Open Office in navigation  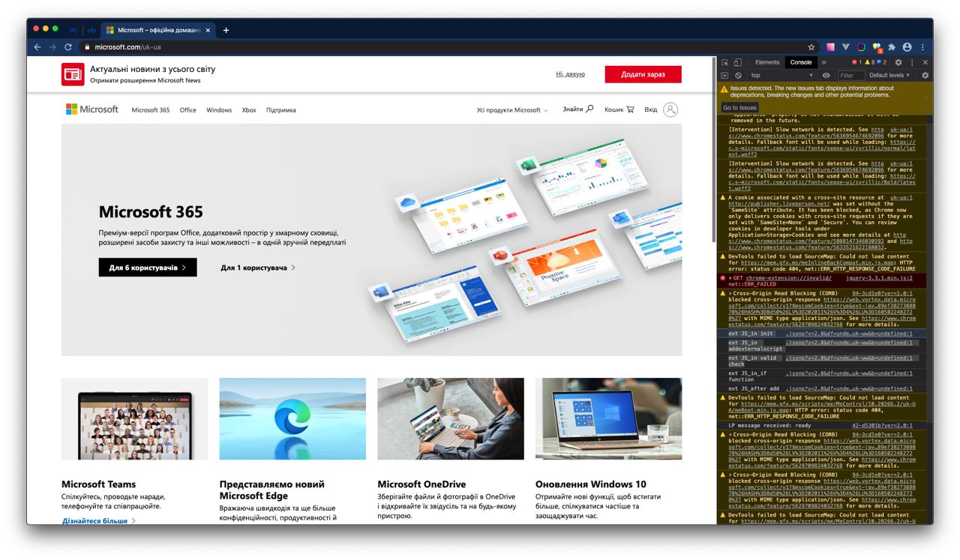pyautogui.click(x=188, y=110)
